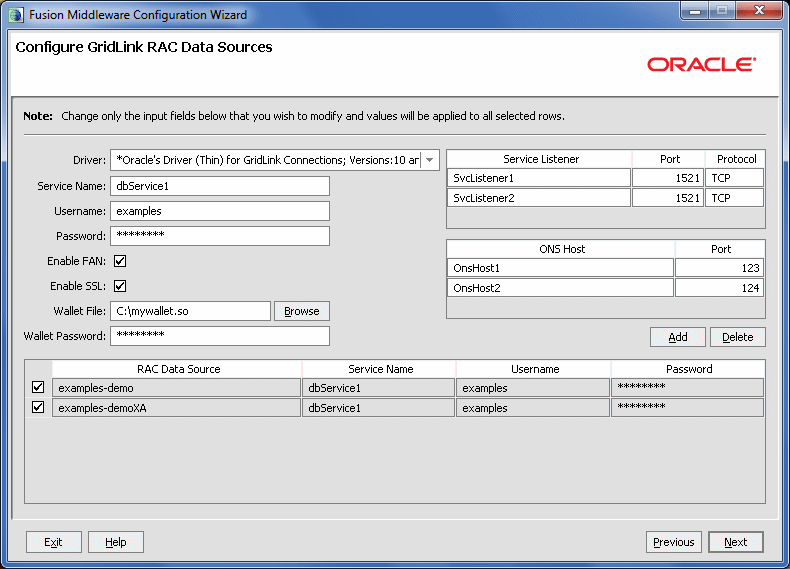Select the SvcListener2 cell
Viewport: 790px width, 569px height.
539,198
